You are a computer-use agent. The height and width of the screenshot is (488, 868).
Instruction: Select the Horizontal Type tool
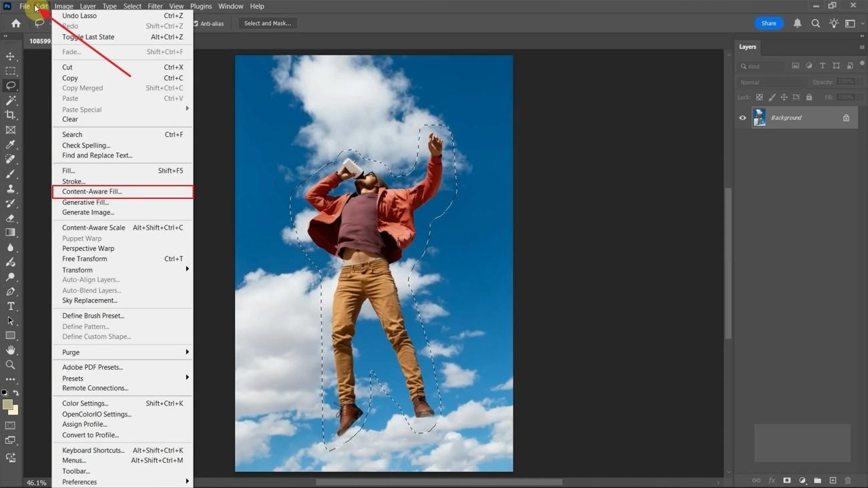[x=10, y=306]
